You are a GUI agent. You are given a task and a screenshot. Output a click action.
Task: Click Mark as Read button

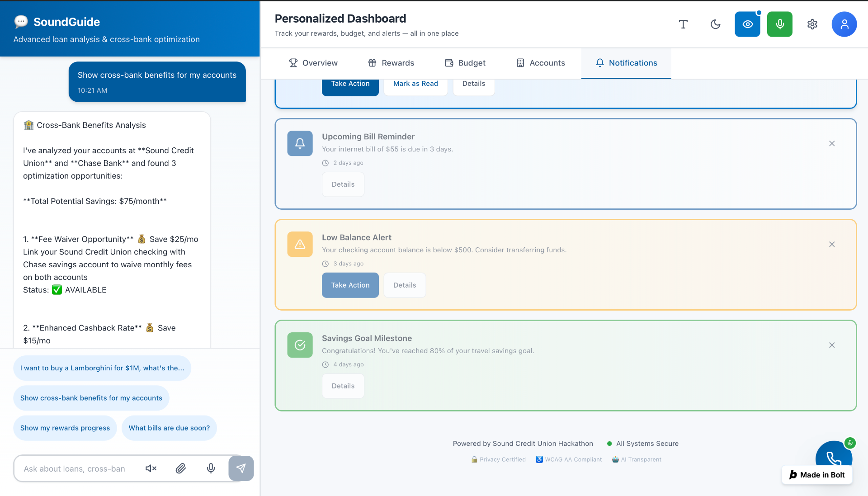[415, 84]
